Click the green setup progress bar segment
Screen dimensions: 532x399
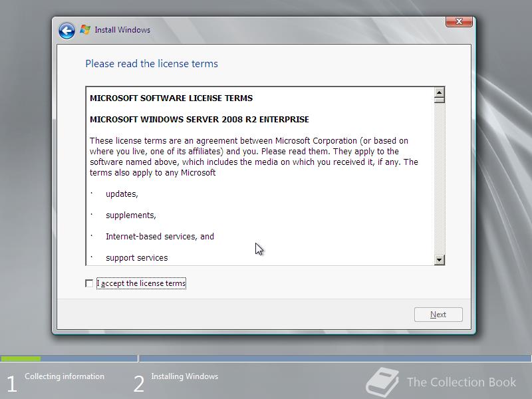(x=21, y=358)
